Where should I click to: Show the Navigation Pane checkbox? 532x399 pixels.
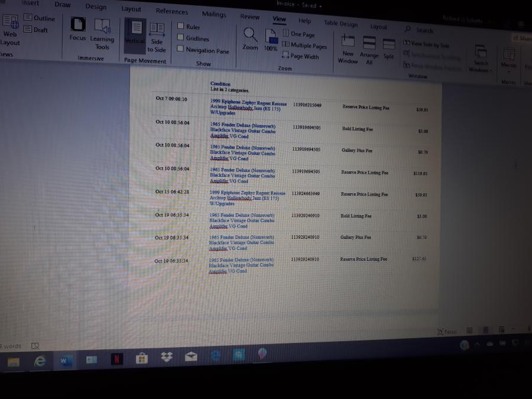(x=180, y=48)
